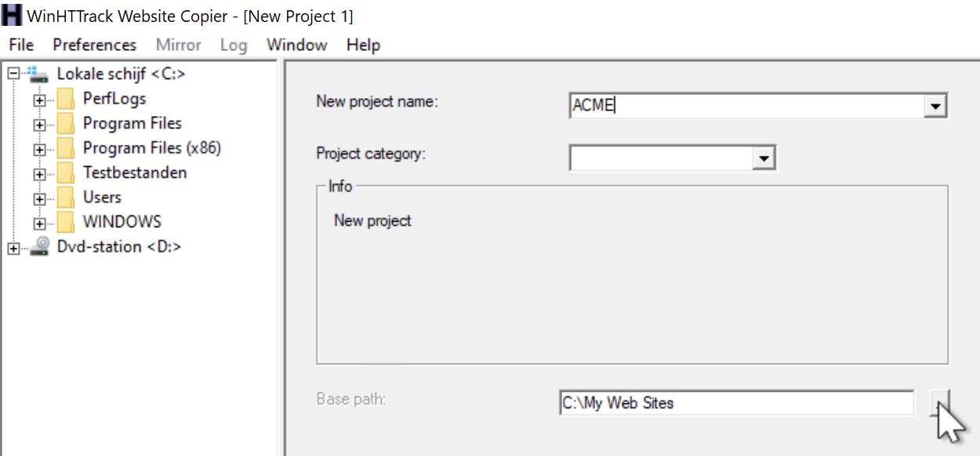Open the File menu
The width and height of the screenshot is (980, 456).
pos(21,45)
